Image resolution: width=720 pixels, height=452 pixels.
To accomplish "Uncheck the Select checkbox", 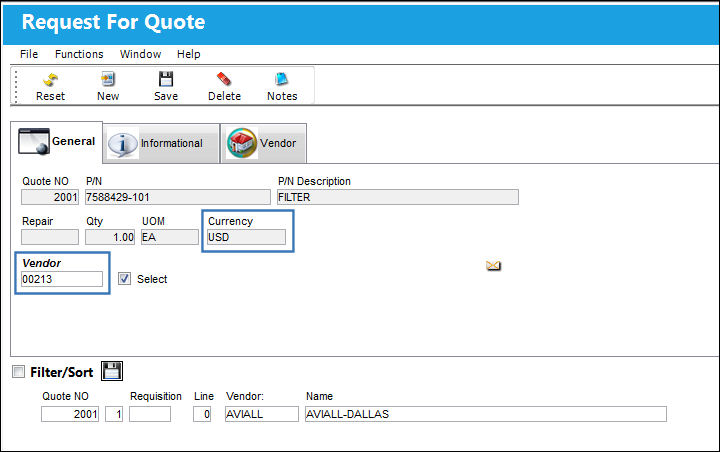I will coord(124,279).
